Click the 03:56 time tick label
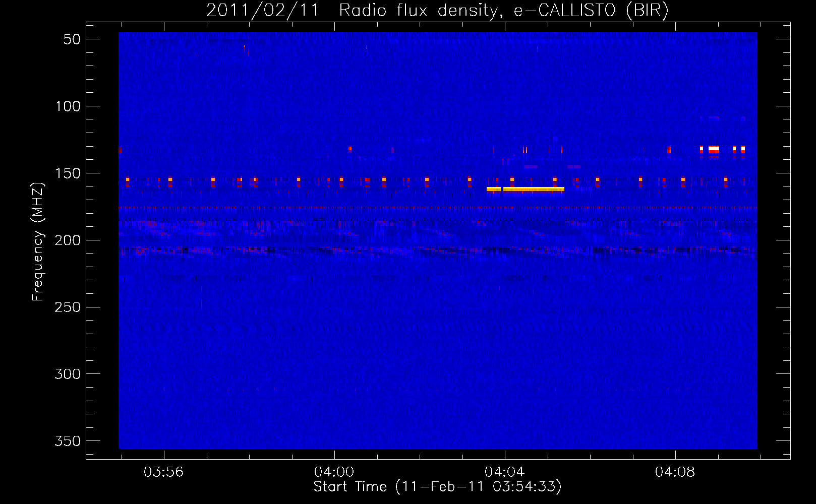Image resolution: width=816 pixels, height=504 pixels. click(163, 472)
